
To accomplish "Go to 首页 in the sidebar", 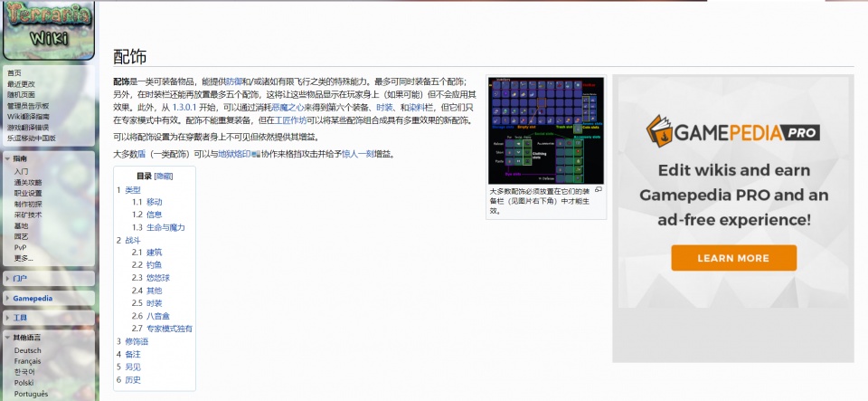I will [14, 73].
